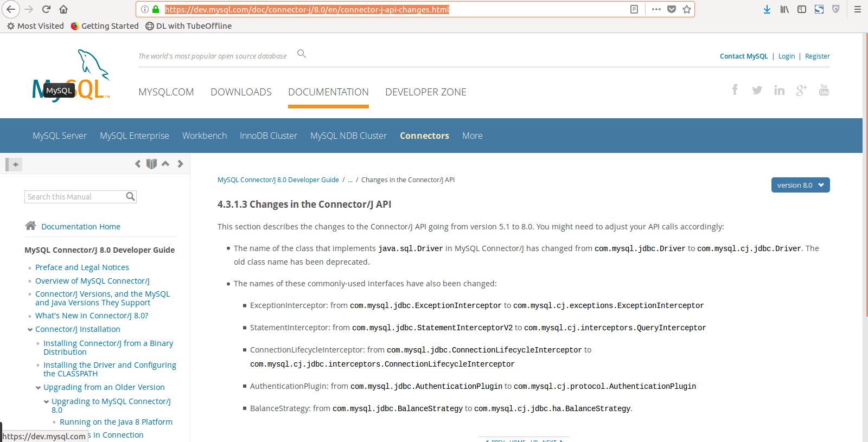Image resolution: width=868 pixels, height=442 pixels.
Task: Open Installing Connector/J from a Binary Distribution
Action: pos(108,348)
